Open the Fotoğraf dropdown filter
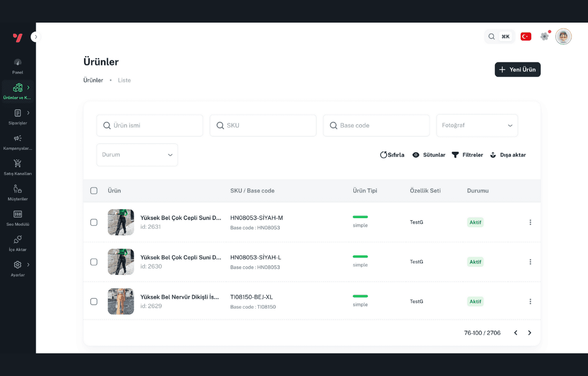 click(476, 126)
